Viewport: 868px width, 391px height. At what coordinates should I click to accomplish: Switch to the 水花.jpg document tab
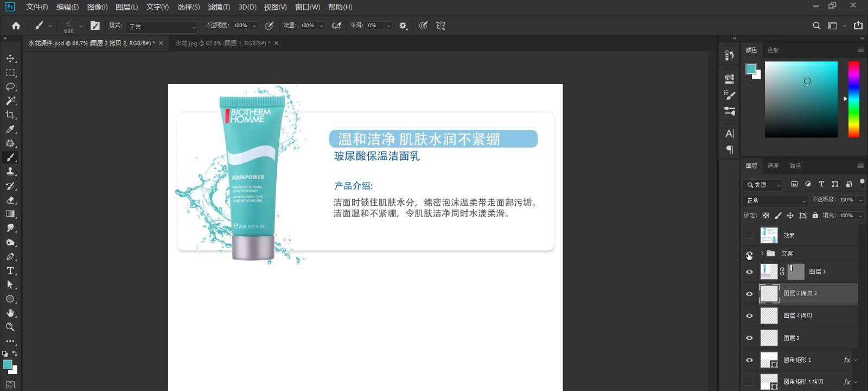tap(222, 43)
